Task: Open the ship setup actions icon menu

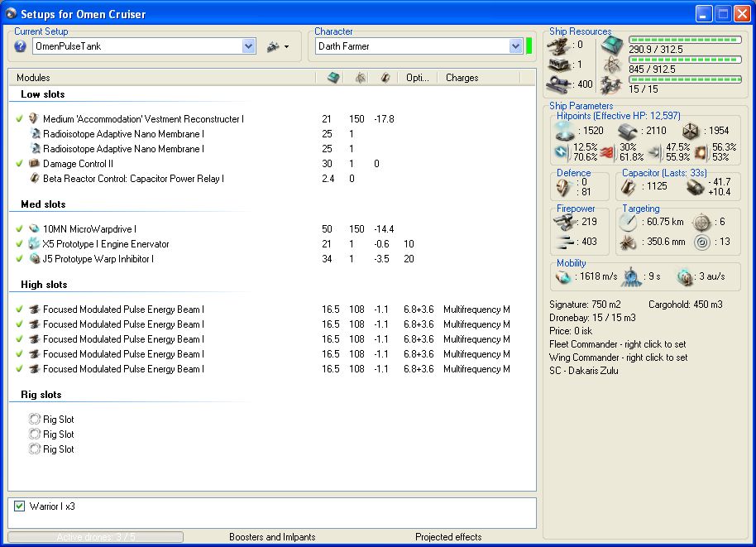Action: [x=277, y=47]
